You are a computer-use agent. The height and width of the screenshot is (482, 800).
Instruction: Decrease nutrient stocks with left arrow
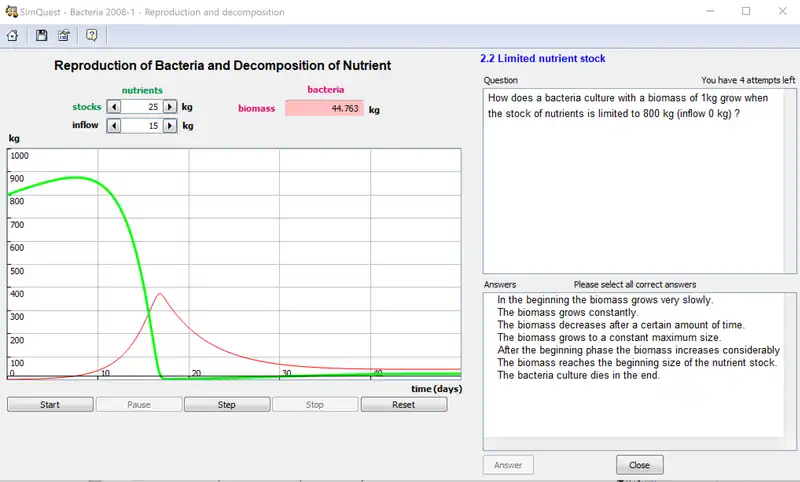(113, 107)
